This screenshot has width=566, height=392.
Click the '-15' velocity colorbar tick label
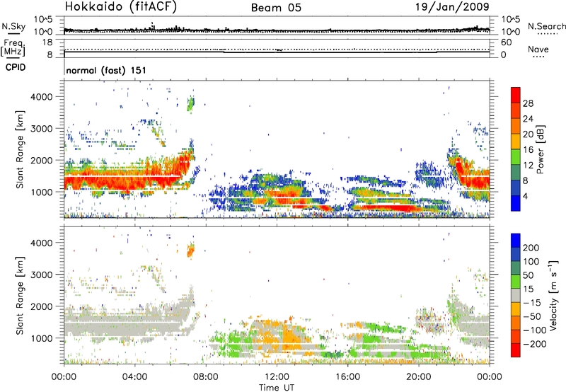pos(532,302)
